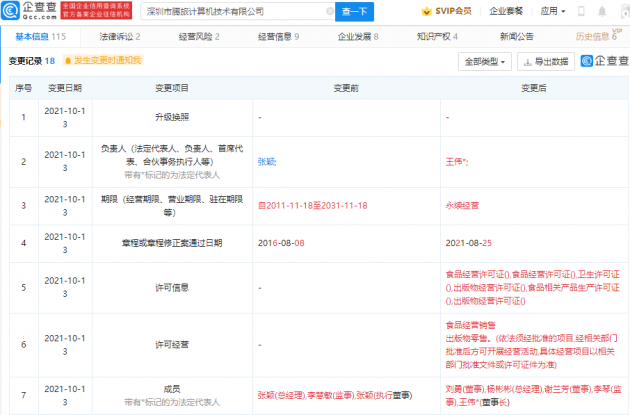Click the 升级换照 cell in row 1
The height and width of the screenshot is (415, 630).
(x=172, y=117)
